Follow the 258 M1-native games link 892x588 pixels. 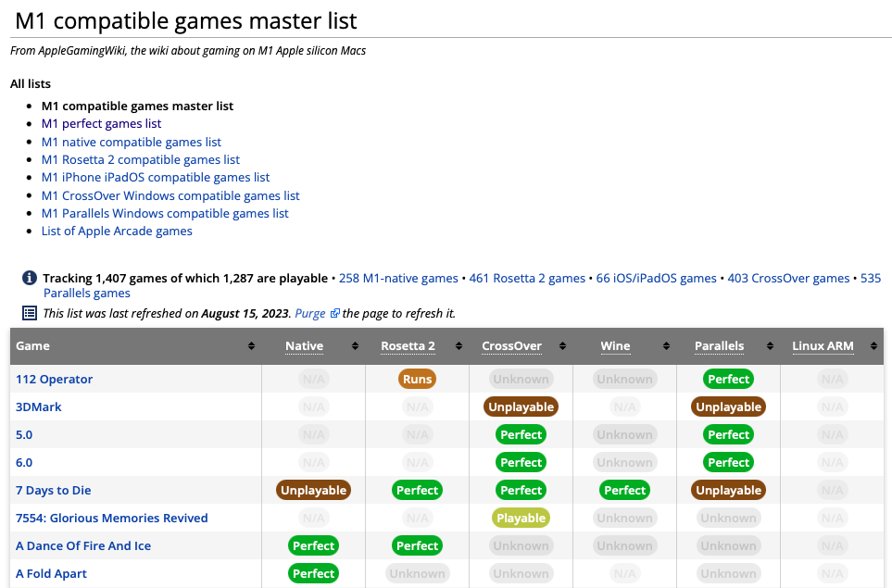coord(398,278)
